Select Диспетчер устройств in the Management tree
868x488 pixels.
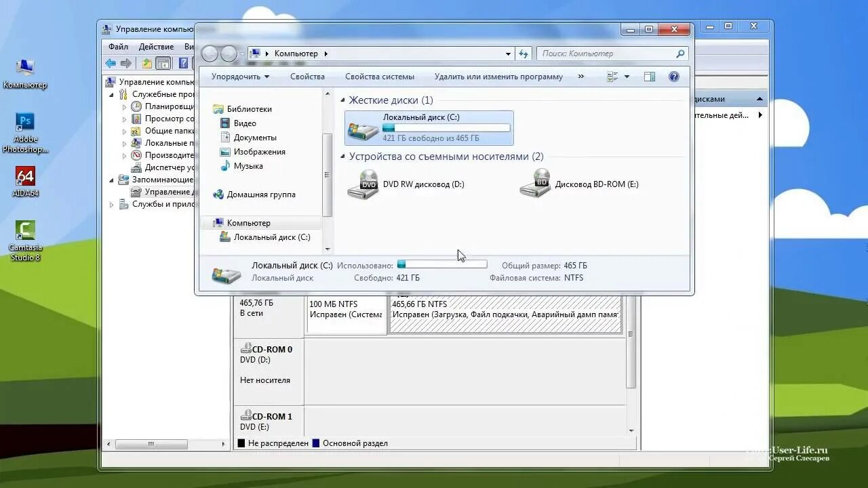click(x=162, y=167)
